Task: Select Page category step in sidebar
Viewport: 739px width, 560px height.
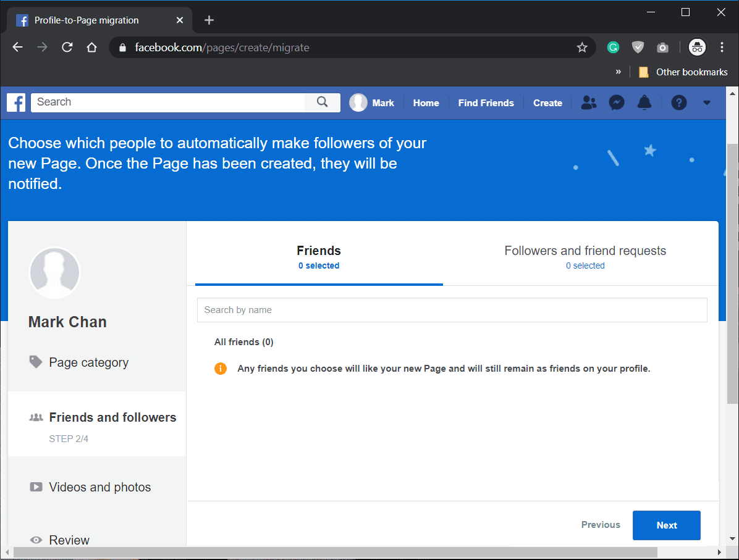Action: (88, 362)
